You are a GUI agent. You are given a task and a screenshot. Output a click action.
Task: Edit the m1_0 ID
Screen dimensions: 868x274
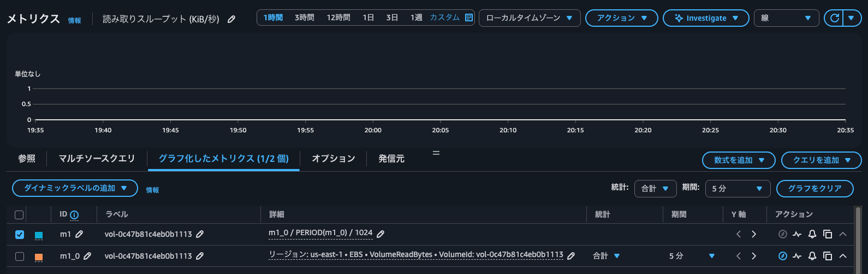(x=87, y=256)
